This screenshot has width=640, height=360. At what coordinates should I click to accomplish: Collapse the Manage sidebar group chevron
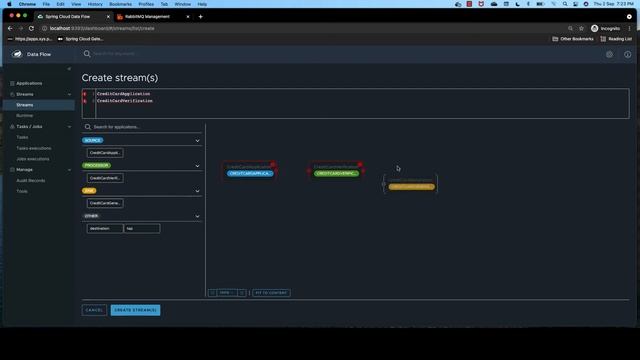click(69, 169)
